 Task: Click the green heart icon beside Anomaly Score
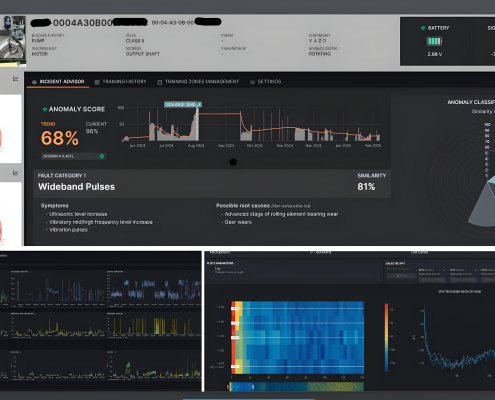[x=45, y=109]
